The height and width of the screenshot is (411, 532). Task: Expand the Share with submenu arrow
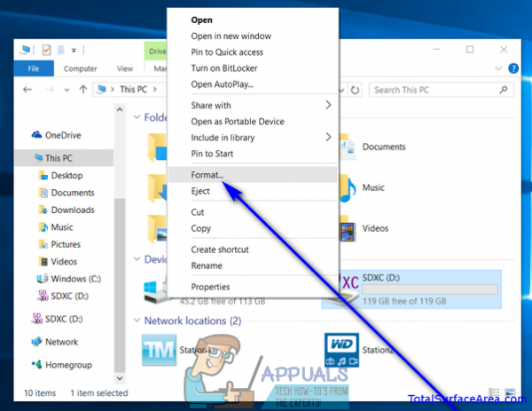(328, 105)
